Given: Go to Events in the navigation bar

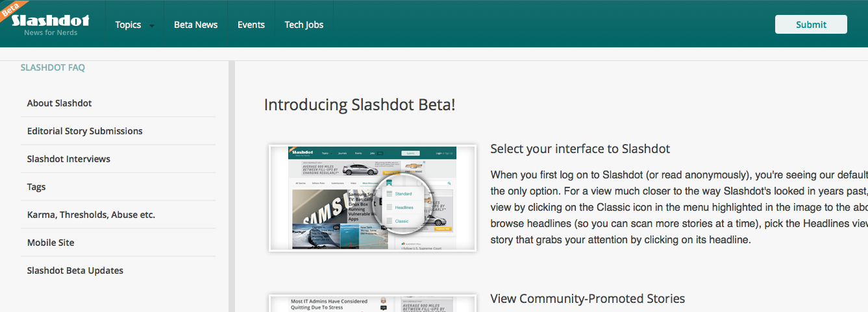Looking at the screenshot, I should (x=251, y=25).
